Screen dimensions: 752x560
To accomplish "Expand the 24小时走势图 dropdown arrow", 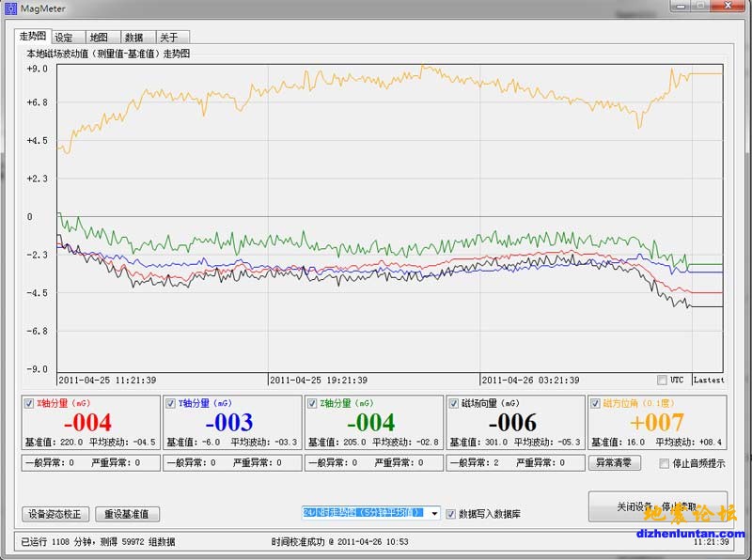I will point(433,514).
